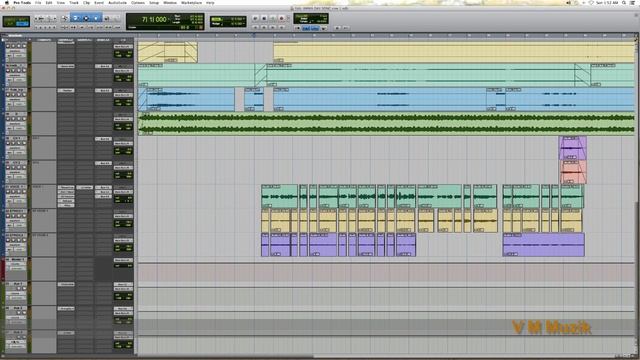Image resolution: width=640 pixels, height=360 pixels.
Task: Solo the teal-clip second track
Action: pos(19,71)
